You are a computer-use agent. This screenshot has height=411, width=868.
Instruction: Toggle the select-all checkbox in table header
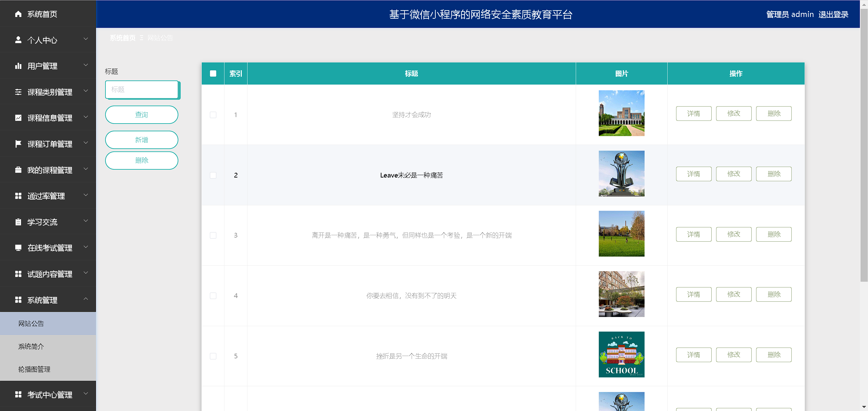tap(213, 74)
